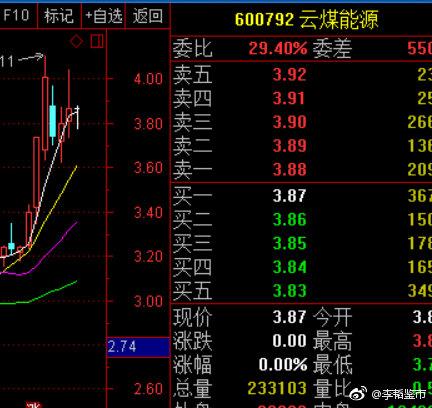Select 卖一 price 3.88

coord(289,169)
